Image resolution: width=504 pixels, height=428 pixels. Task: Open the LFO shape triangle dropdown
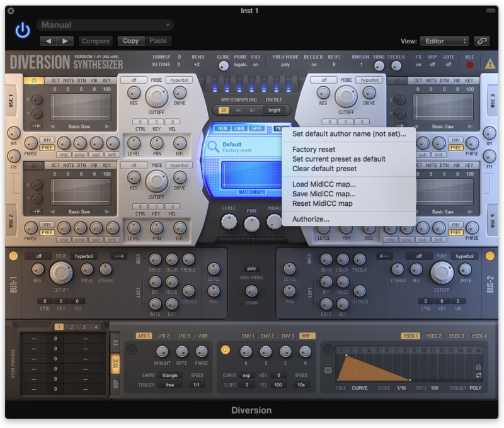(x=169, y=375)
